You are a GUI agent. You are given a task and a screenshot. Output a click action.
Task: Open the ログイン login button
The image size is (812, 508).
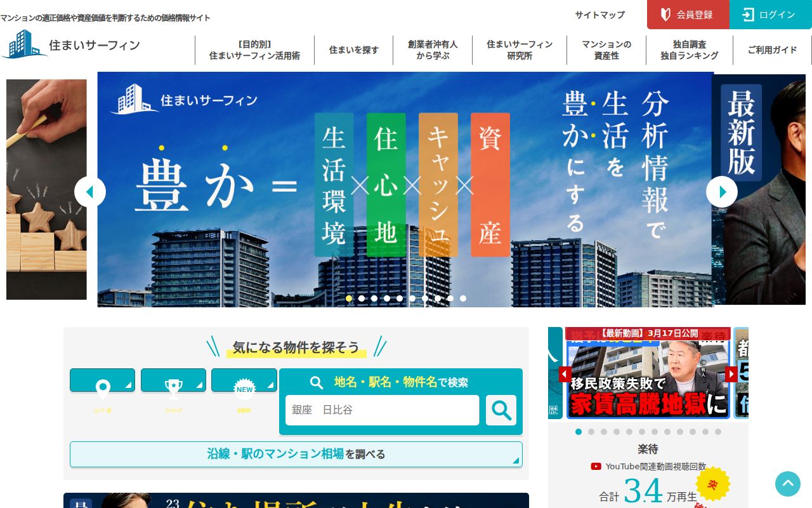pos(771,15)
